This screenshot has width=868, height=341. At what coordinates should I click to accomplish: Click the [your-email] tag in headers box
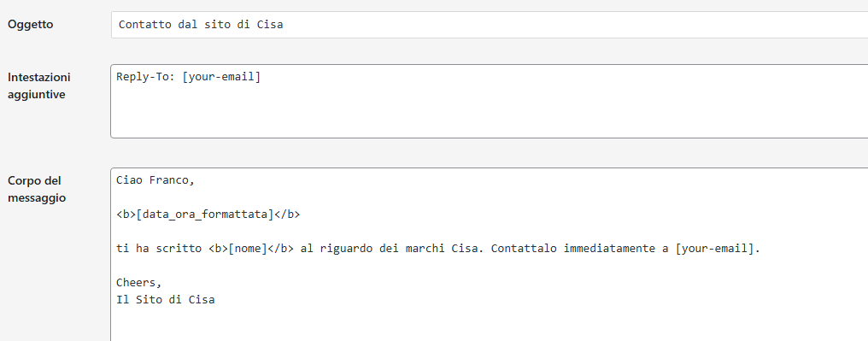221,77
